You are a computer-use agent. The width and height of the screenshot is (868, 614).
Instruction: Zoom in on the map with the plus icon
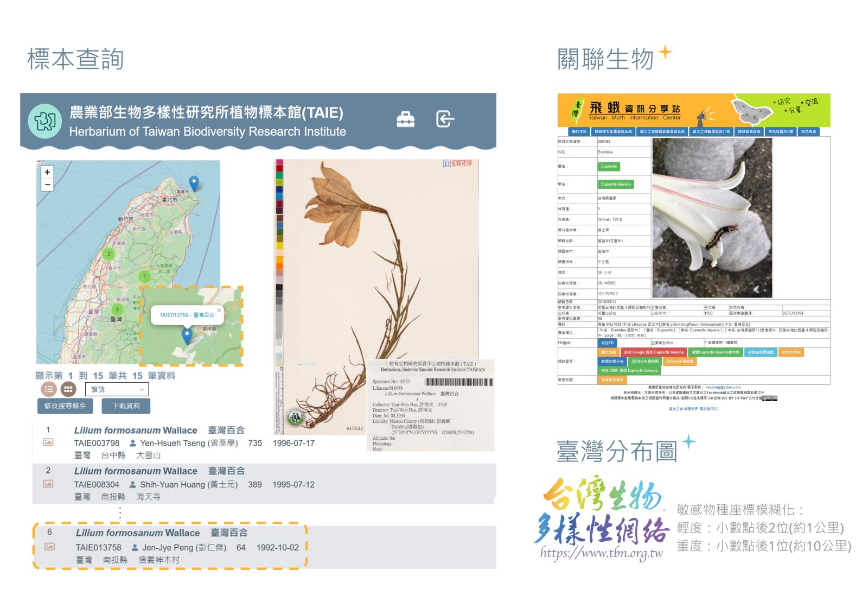48,172
